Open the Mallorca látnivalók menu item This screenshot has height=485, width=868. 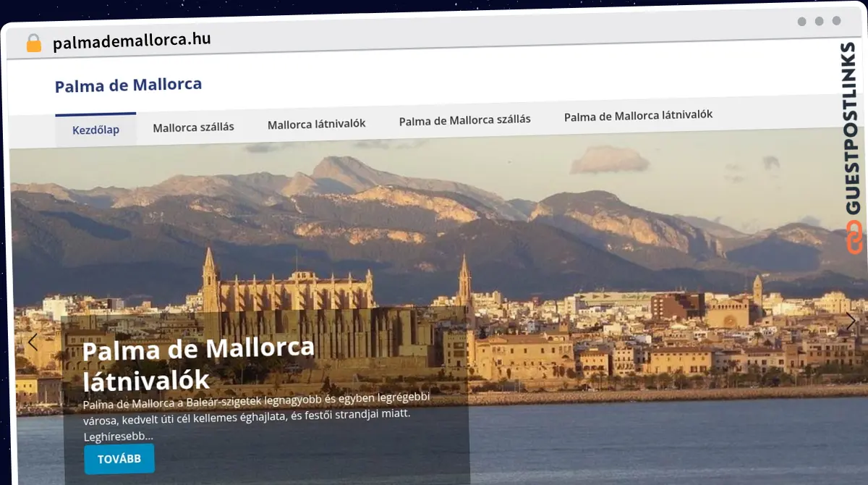[x=316, y=124]
